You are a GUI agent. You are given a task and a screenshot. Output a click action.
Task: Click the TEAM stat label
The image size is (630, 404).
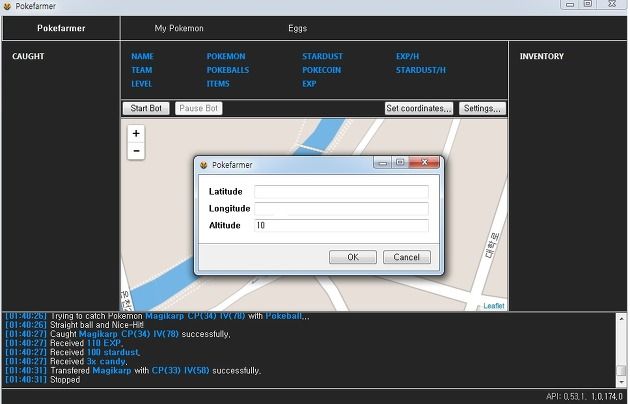[141, 70]
